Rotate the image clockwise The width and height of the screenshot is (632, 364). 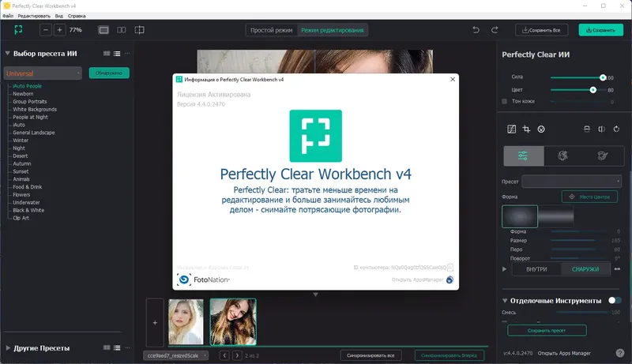[x=616, y=129]
